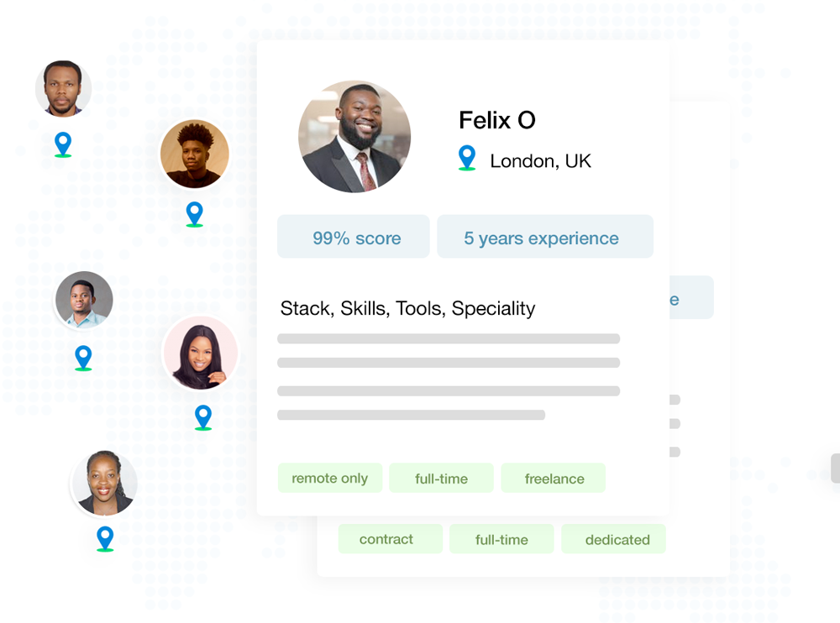Enable the "freelance" tag on Felix's card
Image resolution: width=840 pixels, height=623 pixels.
(553, 478)
